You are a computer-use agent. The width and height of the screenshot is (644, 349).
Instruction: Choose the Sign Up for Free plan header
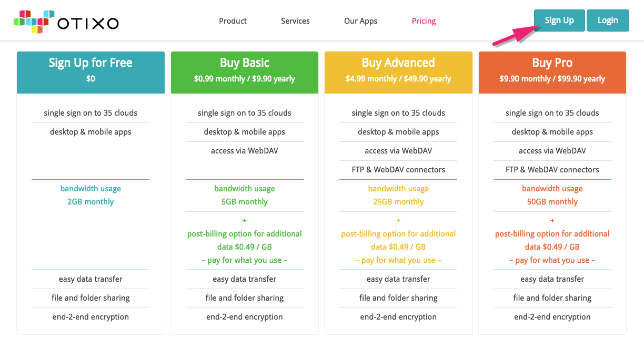[90, 73]
